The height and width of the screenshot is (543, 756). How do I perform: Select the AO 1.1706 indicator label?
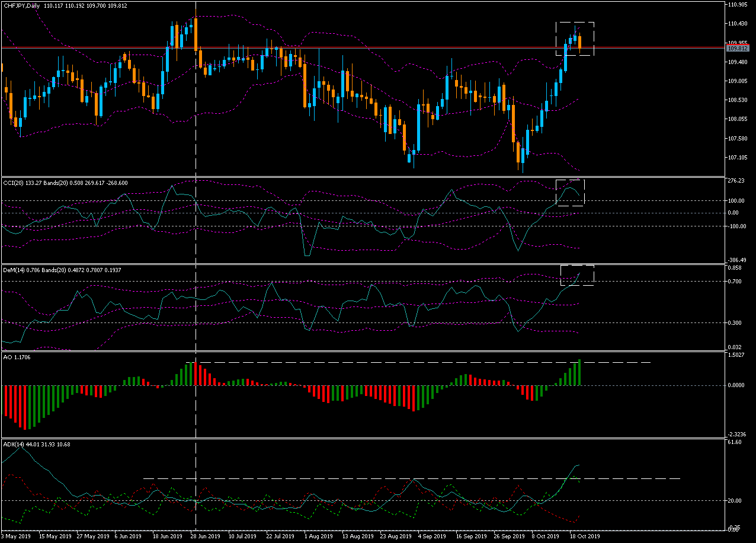tap(17, 357)
